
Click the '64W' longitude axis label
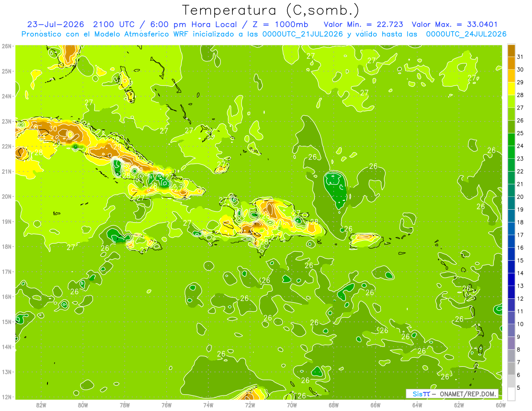pos(417,405)
